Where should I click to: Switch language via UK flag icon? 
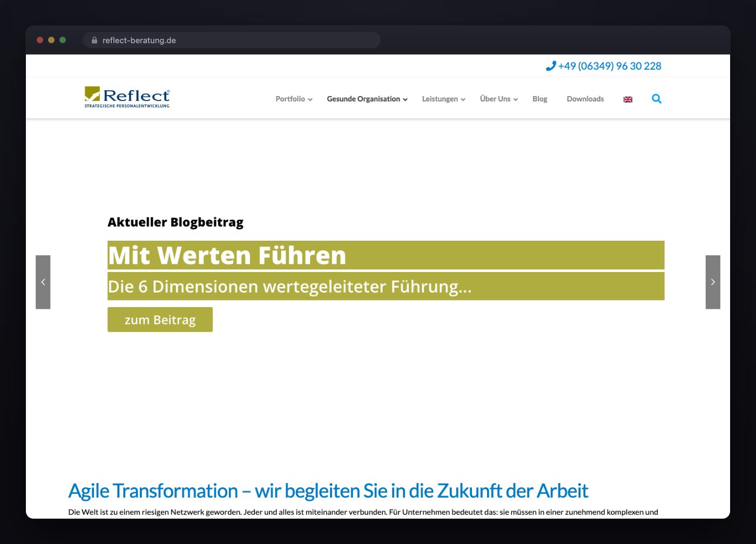tap(628, 99)
